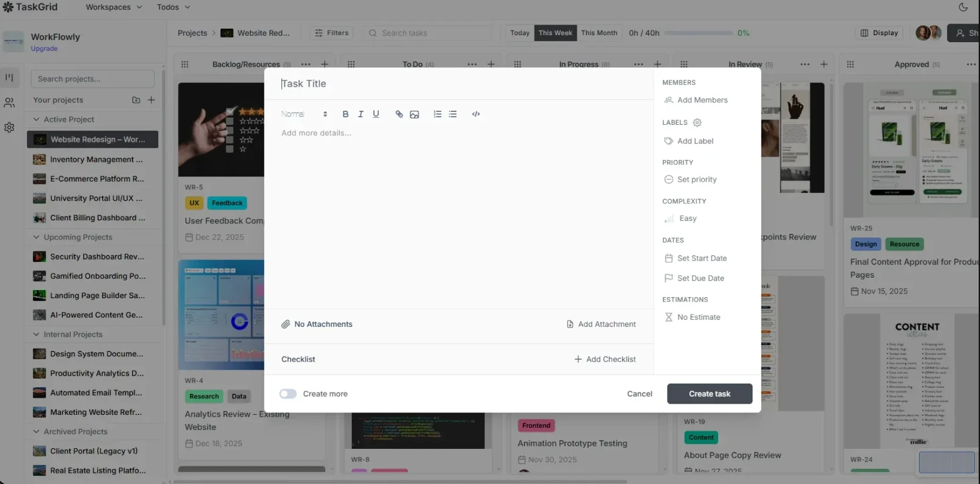Viewport: 980px width, 484px height.
Task: Toggle dark mode moon icon
Action: 963,7
